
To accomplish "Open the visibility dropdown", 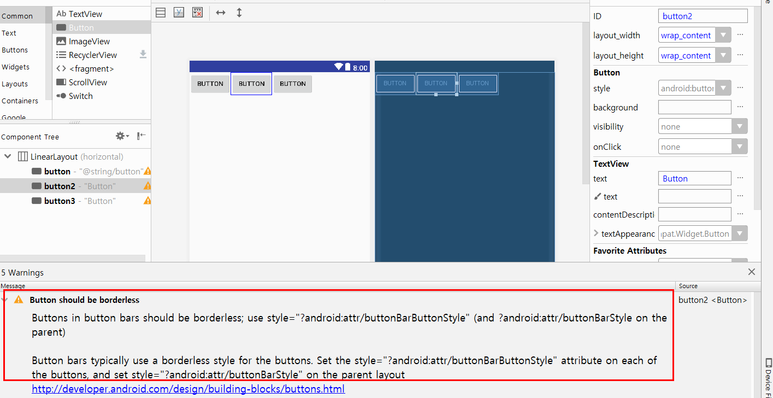I will 739,127.
